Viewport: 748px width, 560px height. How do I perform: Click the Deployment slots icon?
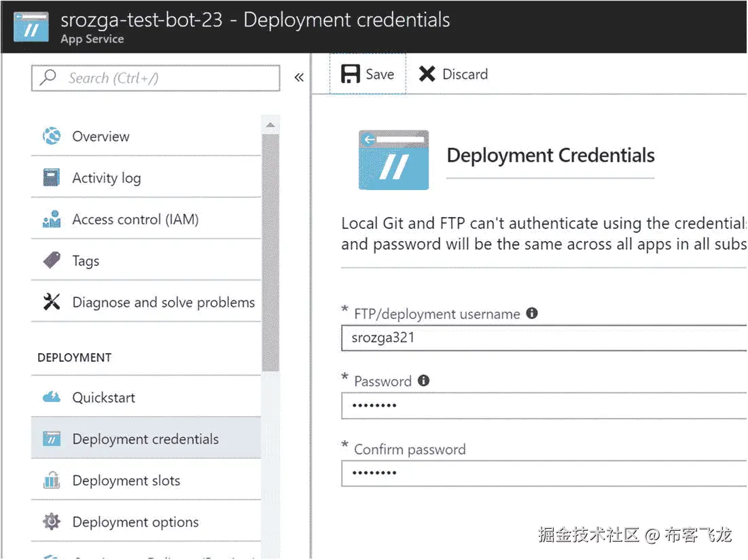[x=52, y=481]
